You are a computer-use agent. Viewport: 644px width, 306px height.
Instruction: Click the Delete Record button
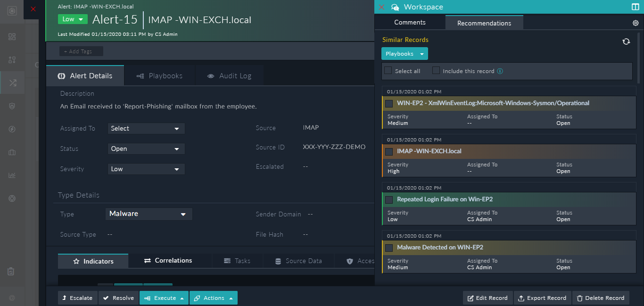600,298
